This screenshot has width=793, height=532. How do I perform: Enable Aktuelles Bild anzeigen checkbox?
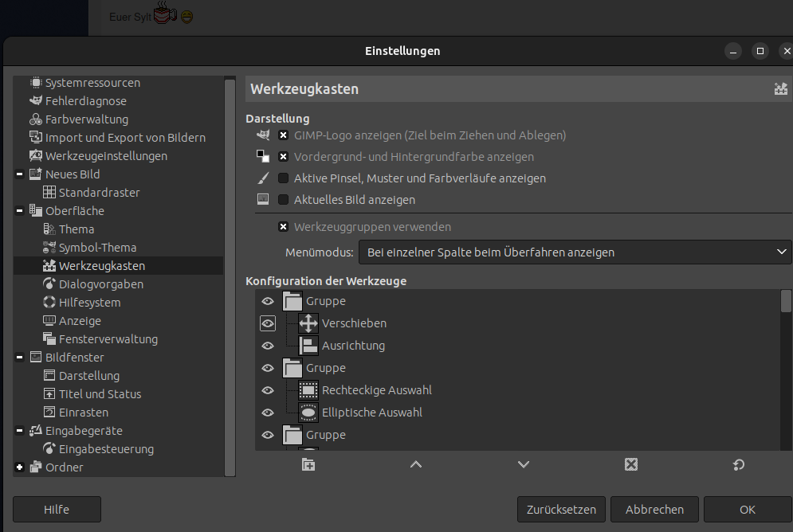coord(283,200)
